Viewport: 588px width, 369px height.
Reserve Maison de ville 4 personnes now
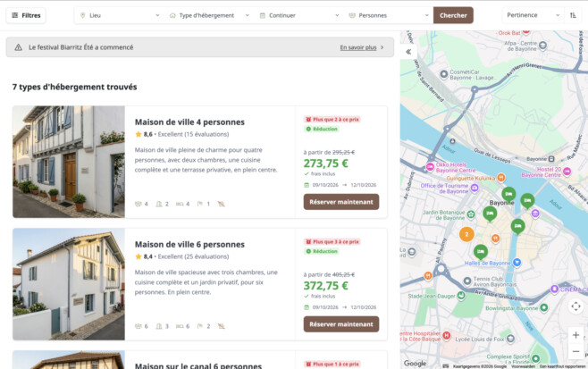pos(341,202)
